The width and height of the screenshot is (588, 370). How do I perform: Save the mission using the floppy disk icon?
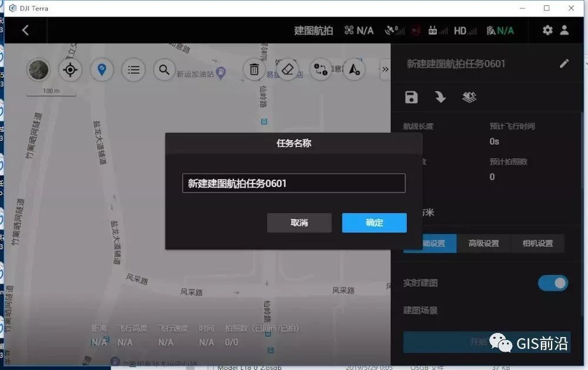click(411, 97)
